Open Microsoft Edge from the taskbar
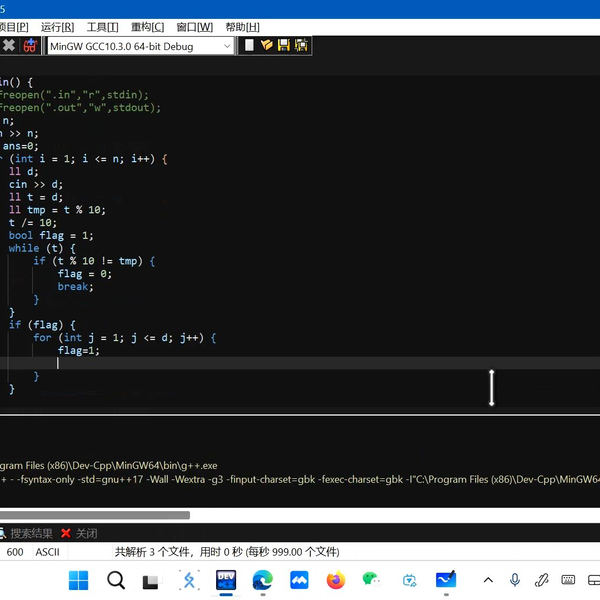Screen dimensions: 600x600 pyautogui.click(x=262, y=580)
